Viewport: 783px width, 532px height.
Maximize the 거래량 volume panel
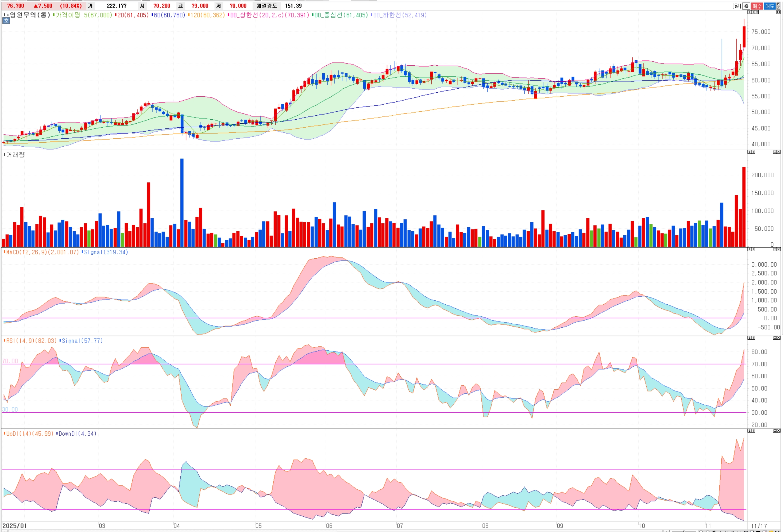point(775,152)
